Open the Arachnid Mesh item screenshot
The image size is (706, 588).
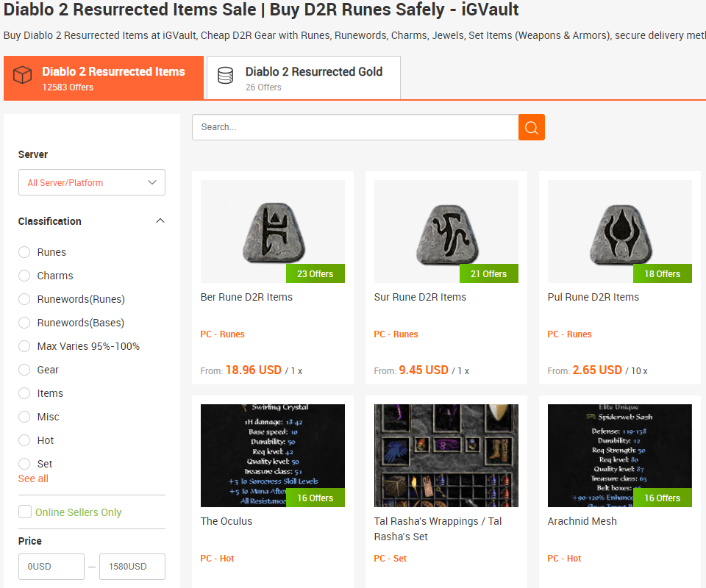[619, 455]
